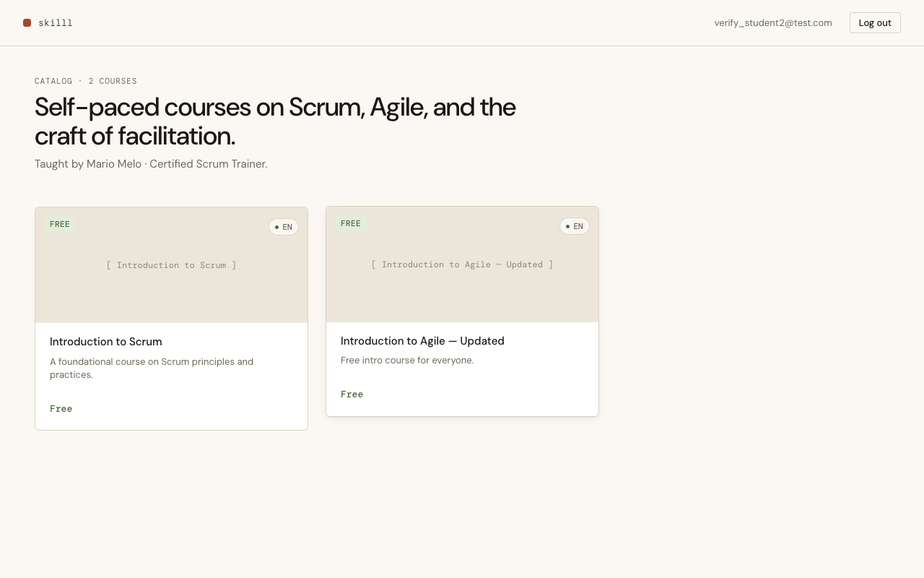The width and height of the screenshot is (924, 578).
Task: Click 'Free intro course for everyone.' text
Action: coord(407,361)
